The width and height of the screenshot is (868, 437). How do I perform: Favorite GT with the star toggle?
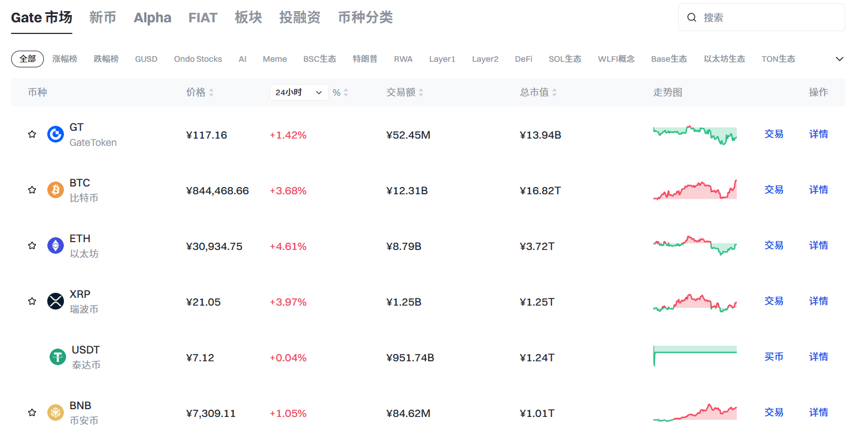coord(32,134)
